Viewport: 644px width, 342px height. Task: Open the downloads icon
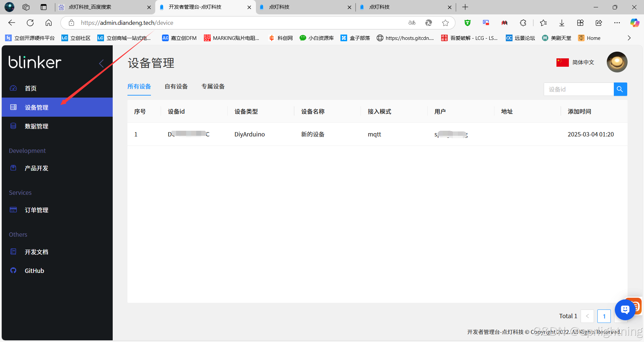[562, 22]
